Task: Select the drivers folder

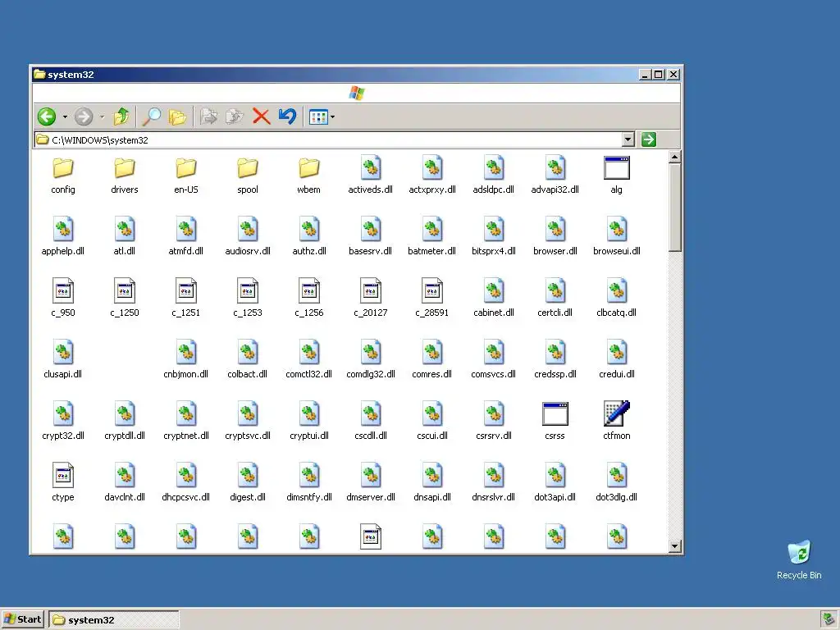Action: (125, 176)
